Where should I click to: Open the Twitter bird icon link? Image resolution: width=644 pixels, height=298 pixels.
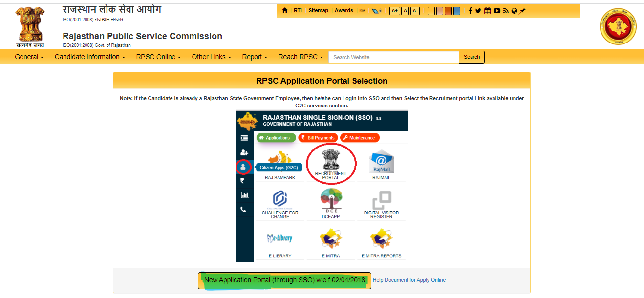click(478, 11)
